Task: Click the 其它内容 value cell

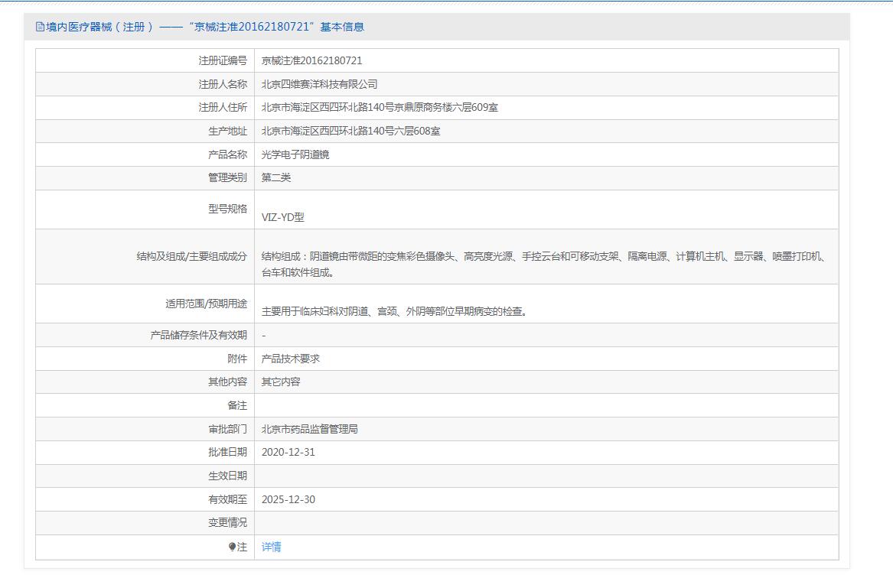Action: [281, 382]
